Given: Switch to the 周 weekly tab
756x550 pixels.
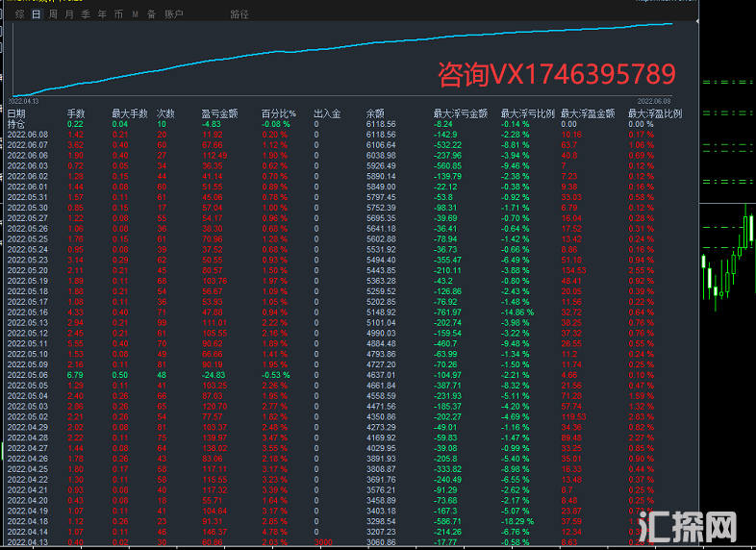Looking at the screenshot, I should click(52, 14).
